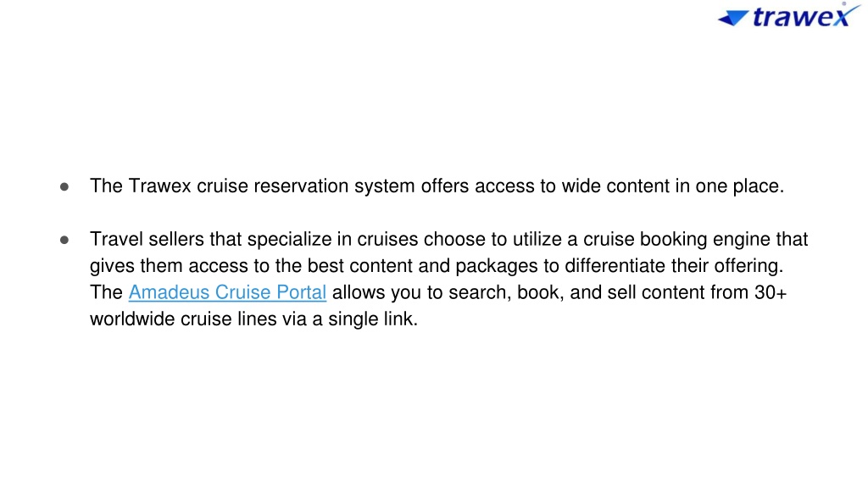Click the word "Amadeus" in the blue hyperlink
868x488 pixels.
click(x=169, y=292)
